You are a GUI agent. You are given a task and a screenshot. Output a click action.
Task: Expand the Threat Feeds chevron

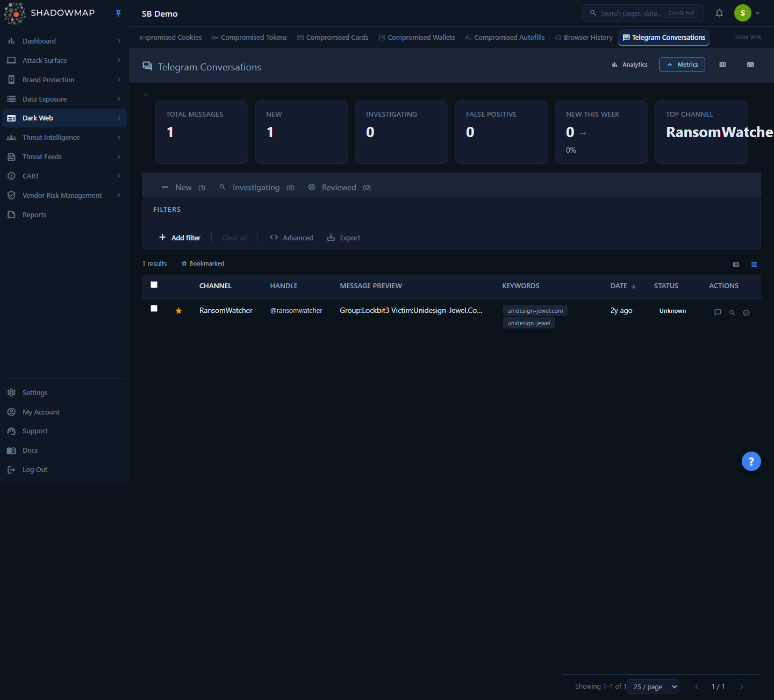pyautogui.click(x=119, y=157)
